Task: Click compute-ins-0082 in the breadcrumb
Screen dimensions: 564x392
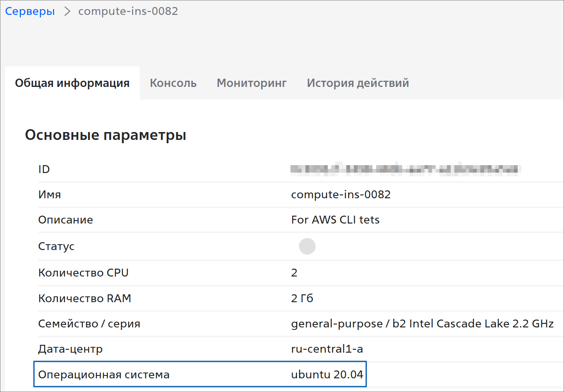Action: (x=128, y=11)
